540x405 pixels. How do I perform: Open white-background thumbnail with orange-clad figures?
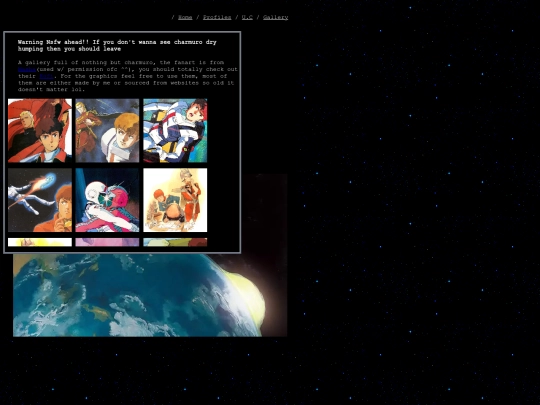click(175, 200)
